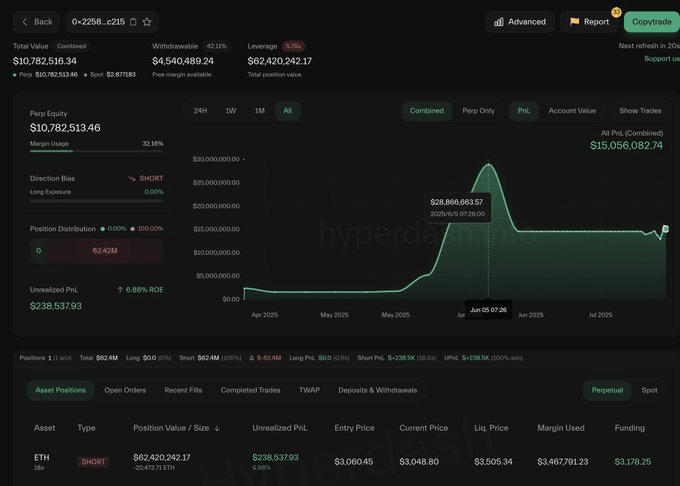Image resolution: width=680 pixels, height=486 pixels.
Task: Star this wallet as a favorite
Action: coord(147,21)
